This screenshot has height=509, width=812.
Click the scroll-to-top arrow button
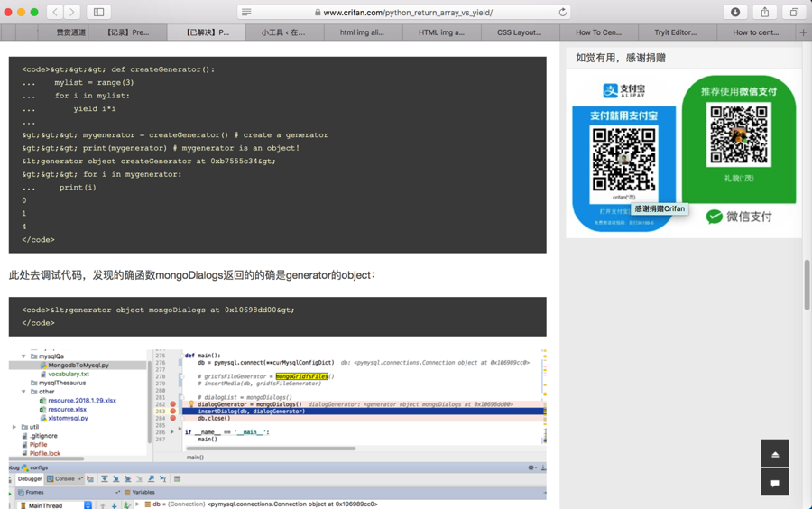(x=775, y=453)
